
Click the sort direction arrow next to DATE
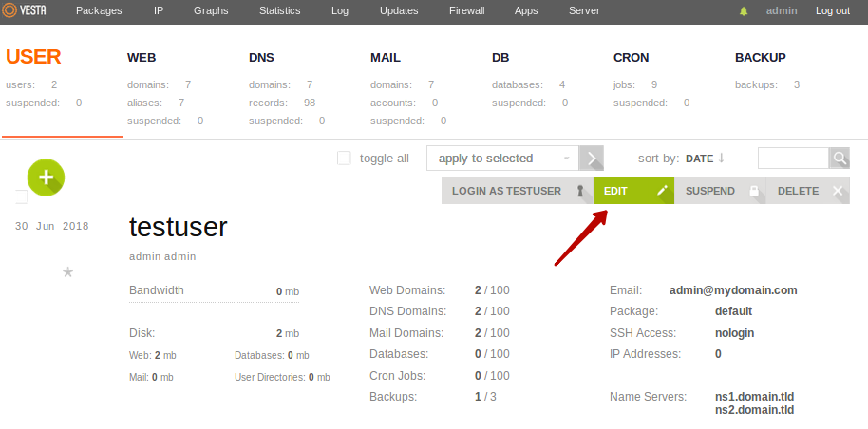pyautogui.click(x=721, y=158)
